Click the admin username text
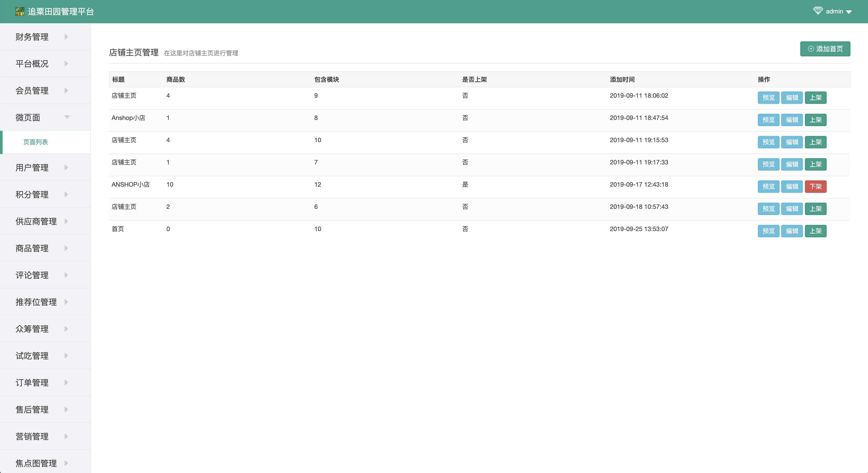The width and height of the screenshot is (868, 473). tap(834, 11)
